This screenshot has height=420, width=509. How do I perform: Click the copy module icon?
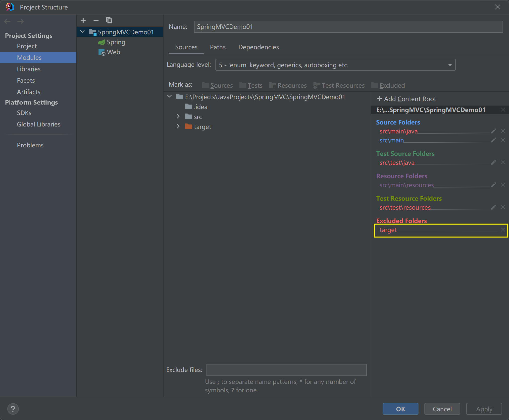coord(109,20)
